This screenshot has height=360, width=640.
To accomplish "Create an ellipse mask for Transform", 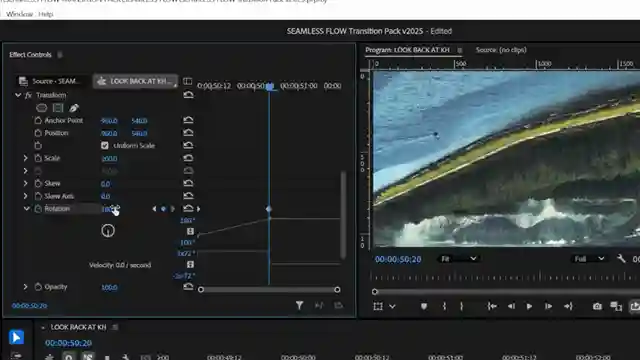I will (x=42, y=108).
